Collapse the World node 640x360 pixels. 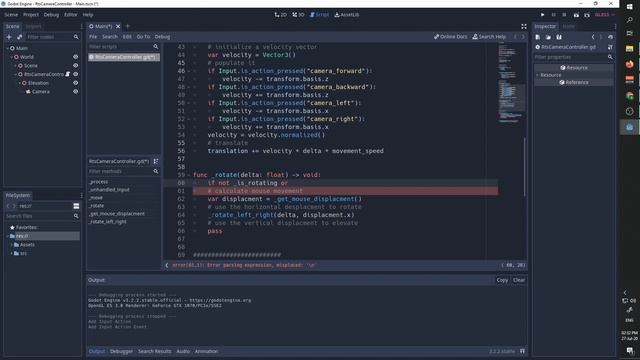click(x=11, y=57)
